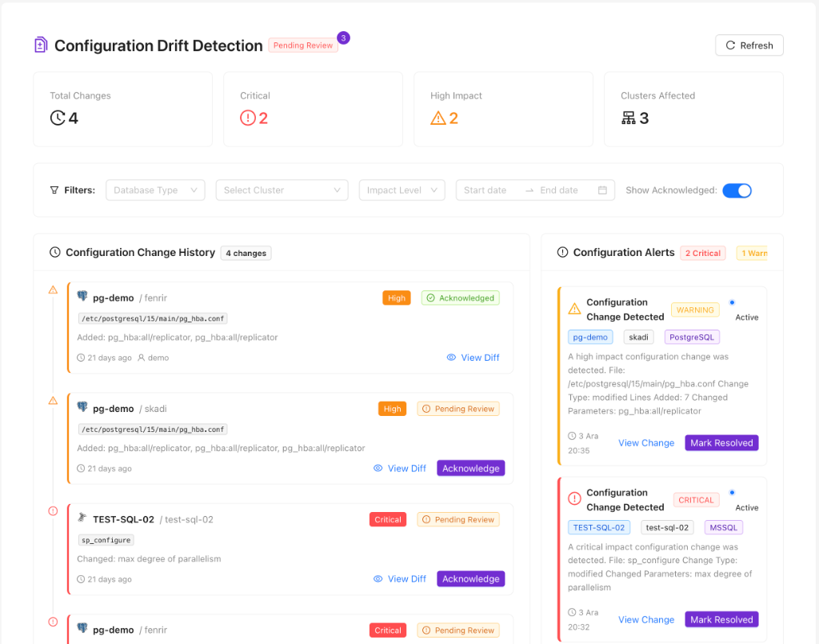Click the SQL Server icon on TEST-SQL-02 entry
This screenshot has height=644, width=819.
(80, 518)
